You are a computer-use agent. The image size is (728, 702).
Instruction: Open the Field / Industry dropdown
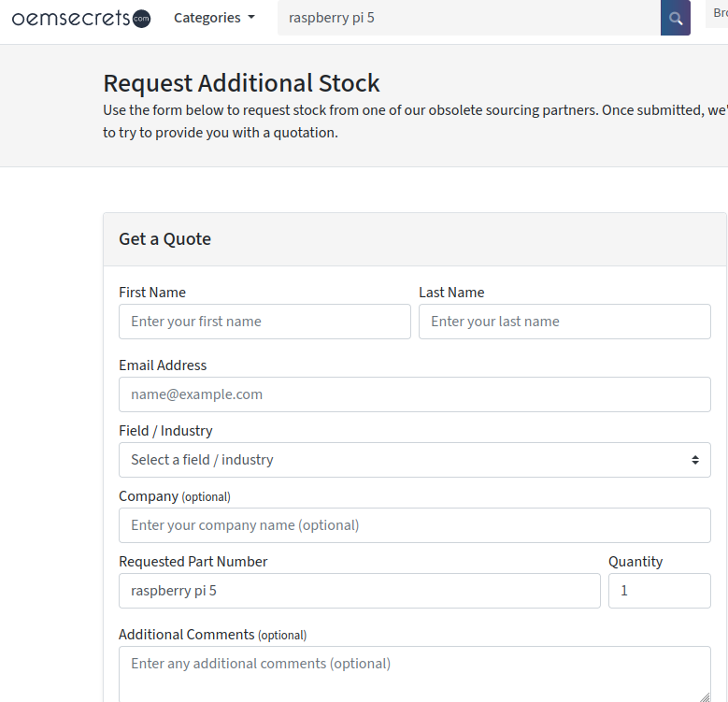point(415,460)
